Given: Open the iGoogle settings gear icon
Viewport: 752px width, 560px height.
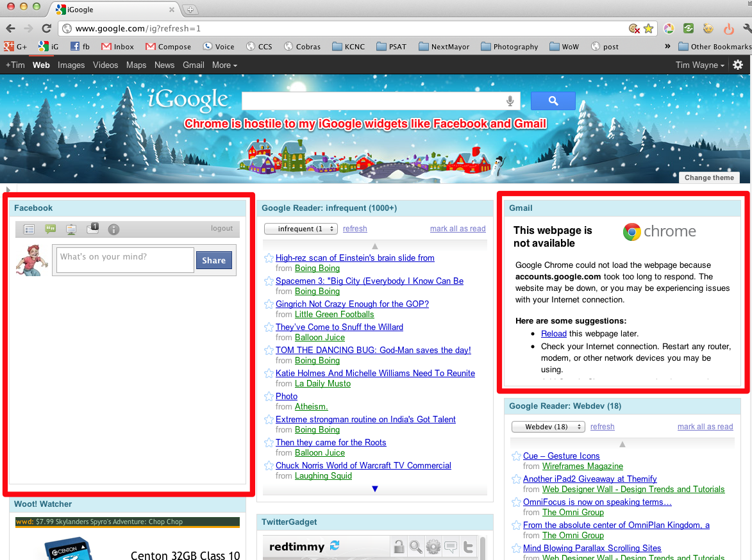Looking at the screenshot, I should 738,65.
